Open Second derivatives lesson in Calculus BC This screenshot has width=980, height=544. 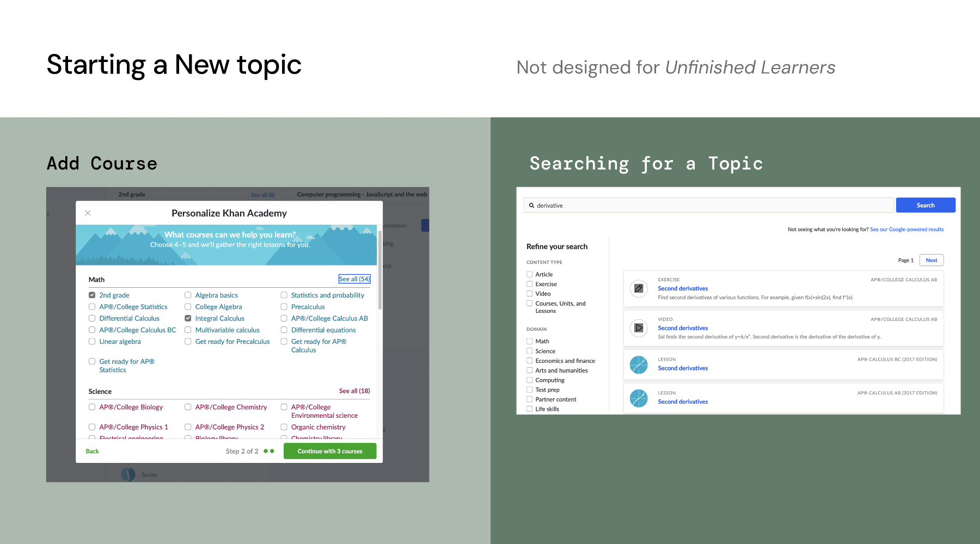click(x=683, y=368)
